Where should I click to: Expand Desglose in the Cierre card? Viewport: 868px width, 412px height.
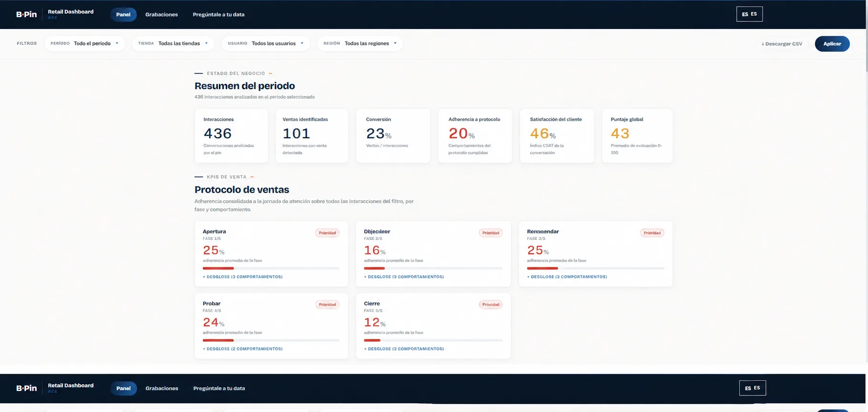coord(404,349)
